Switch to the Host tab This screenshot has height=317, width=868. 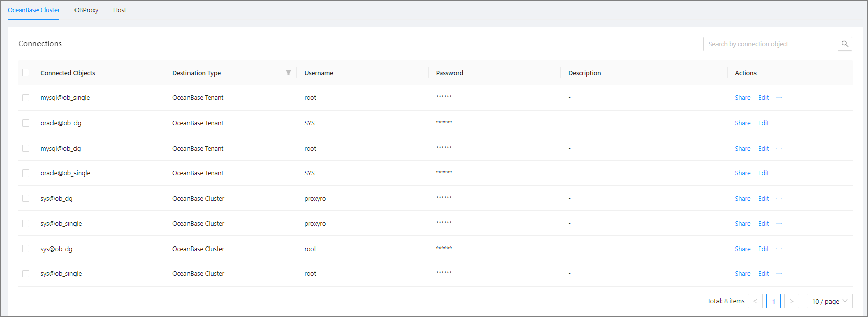[x=120, y=10]
